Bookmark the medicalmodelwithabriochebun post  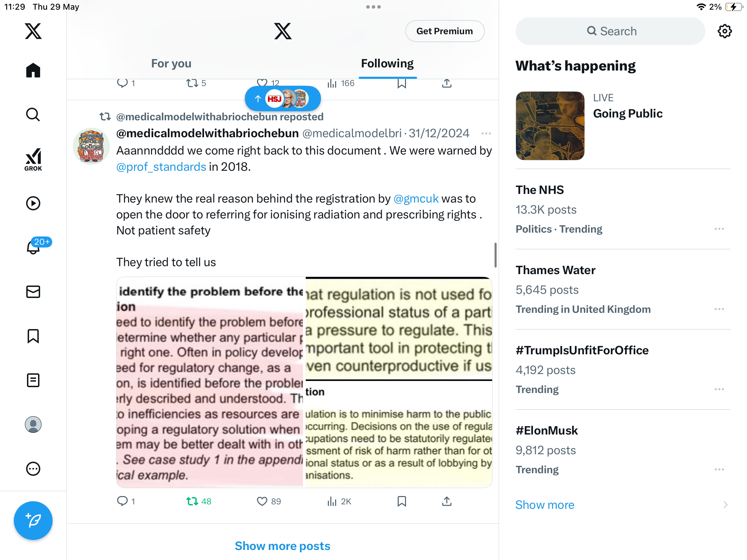coord(402,501)
